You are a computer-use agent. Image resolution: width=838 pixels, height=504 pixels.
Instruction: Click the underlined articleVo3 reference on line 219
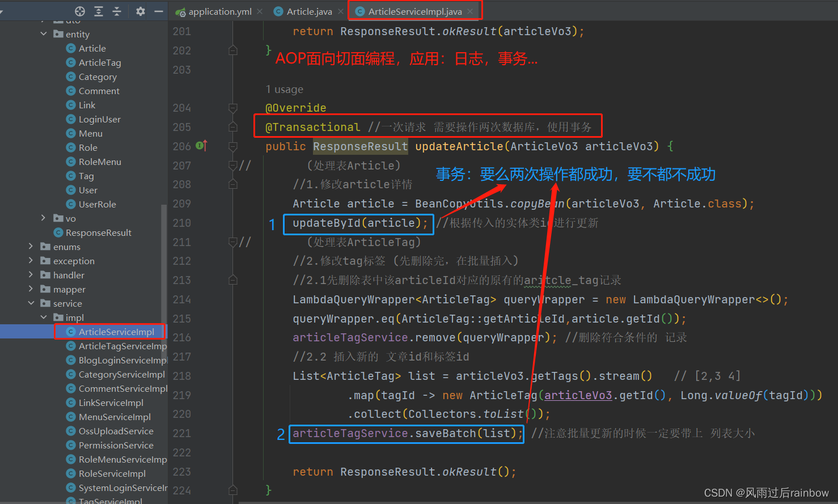coord(578,395)
